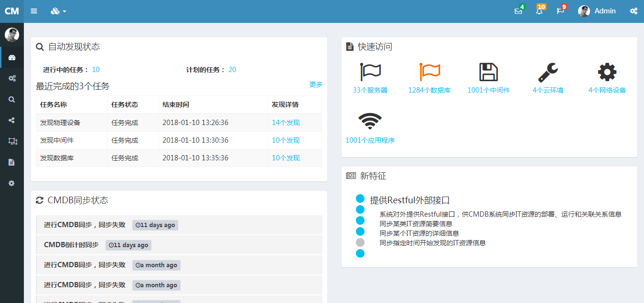Viewport: 644px width, 303px height.
Task: Click the 4个网络设备 gear icon
Action: [x=606, y=72]
